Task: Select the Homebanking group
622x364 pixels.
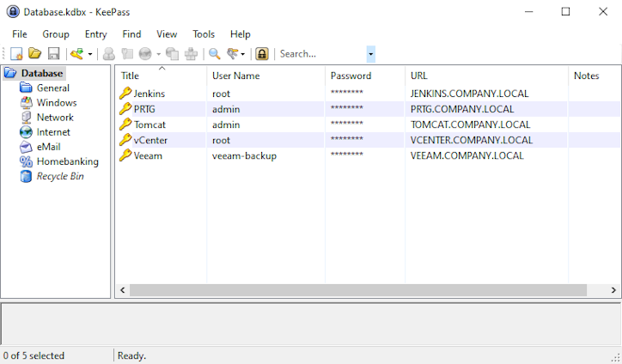Action: pyautogui.click(x=67, y=161)
